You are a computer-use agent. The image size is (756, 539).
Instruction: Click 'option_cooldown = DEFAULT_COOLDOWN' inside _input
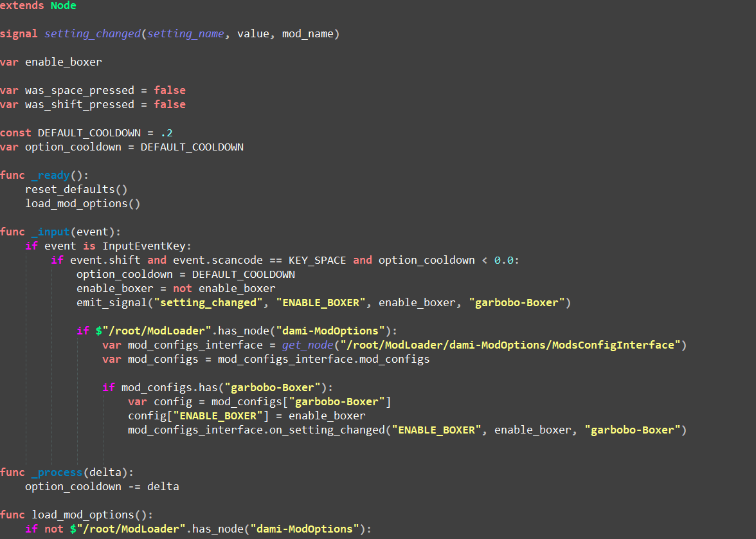tap(186, 275)
